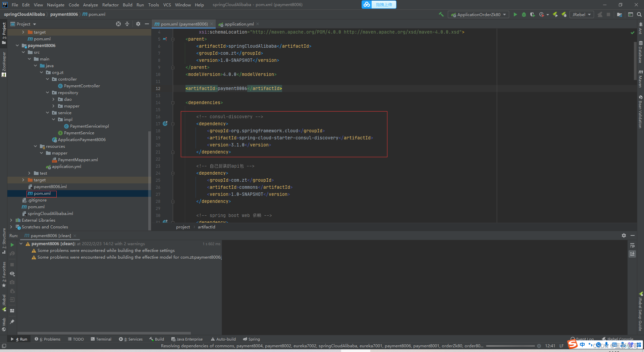The image size is (644, 352).
Task: Run the ApplicationOrderZk80 configuration
Action: tap(515, 14)
